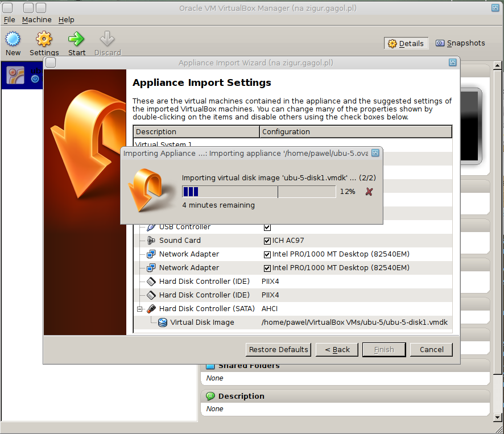This screenshot has width=504, height=434.
Task: Click the Sound Card icon
Action: click(x=151, y=241)
